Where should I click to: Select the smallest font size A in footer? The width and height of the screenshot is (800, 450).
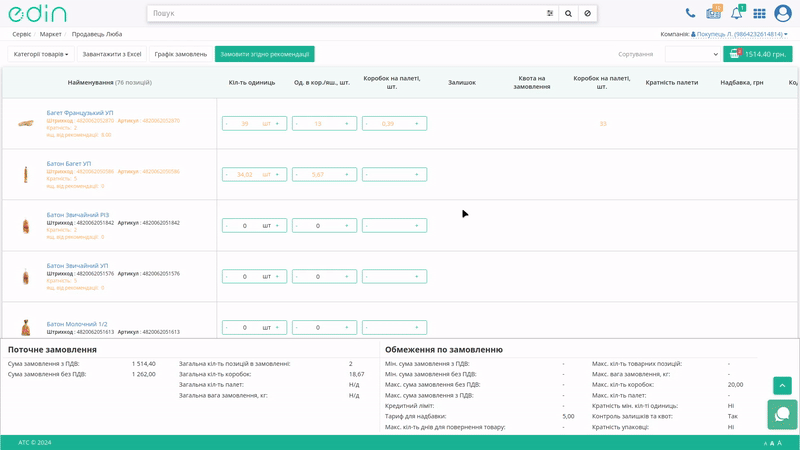click(765, 443)
